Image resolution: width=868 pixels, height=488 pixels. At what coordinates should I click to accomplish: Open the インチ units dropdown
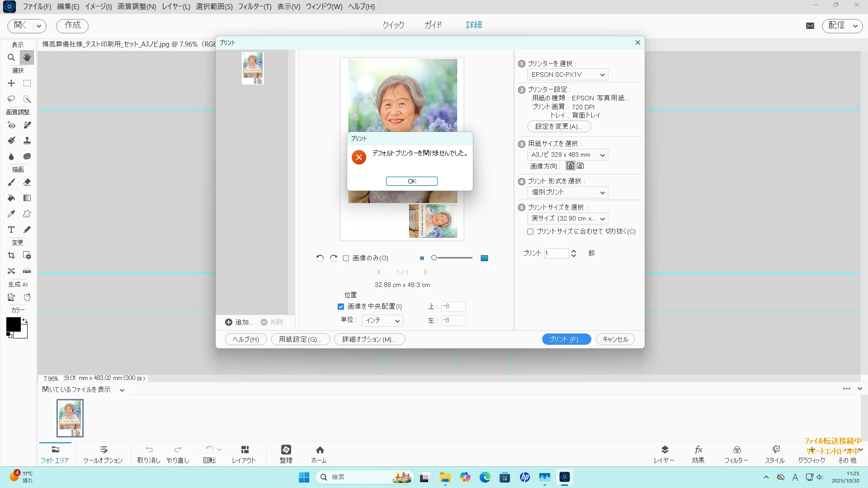click(382, 320)
